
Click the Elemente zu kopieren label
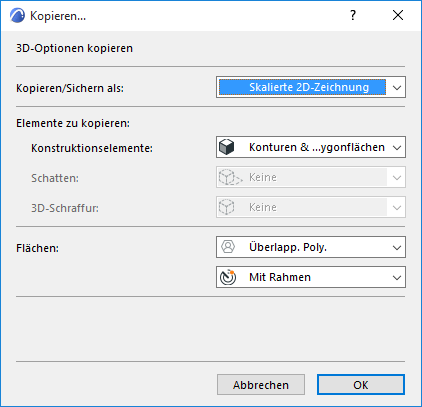[73, 123]
